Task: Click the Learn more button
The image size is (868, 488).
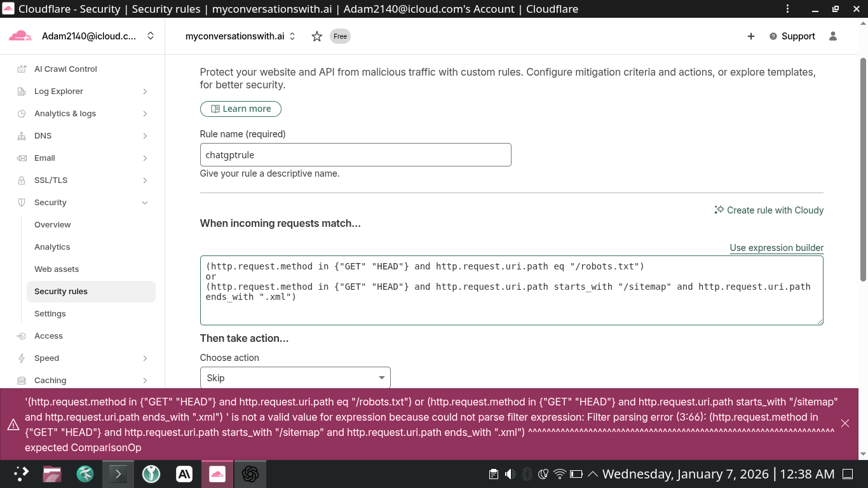Action: tap(240, 109)
